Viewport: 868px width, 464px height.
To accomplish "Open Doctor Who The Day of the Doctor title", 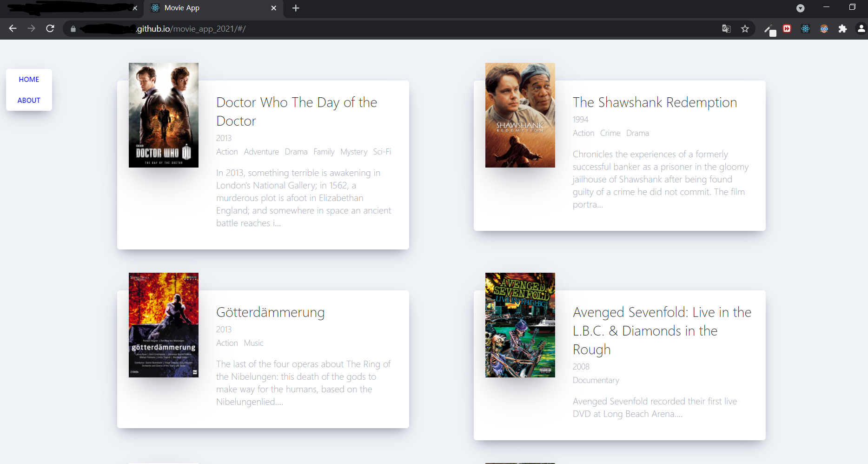I will pyautogui.click(x=297, y=112).
